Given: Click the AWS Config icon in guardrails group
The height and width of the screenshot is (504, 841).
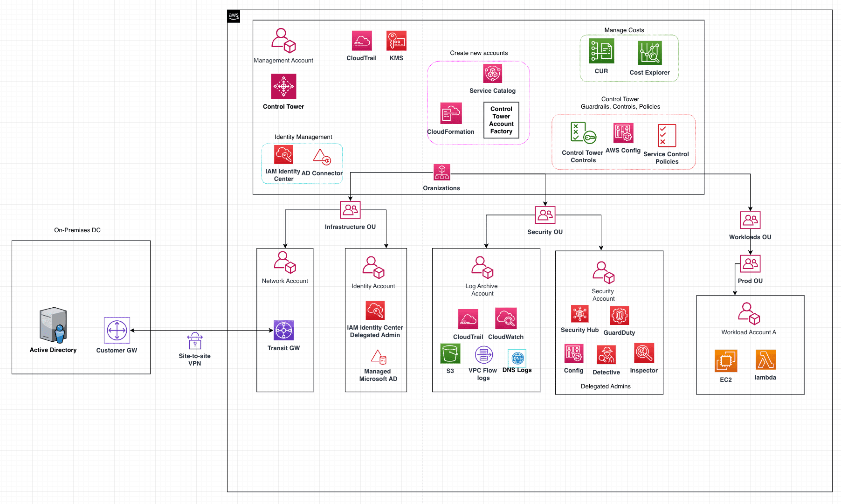Looking at the screenshot, I should [623, 133].
